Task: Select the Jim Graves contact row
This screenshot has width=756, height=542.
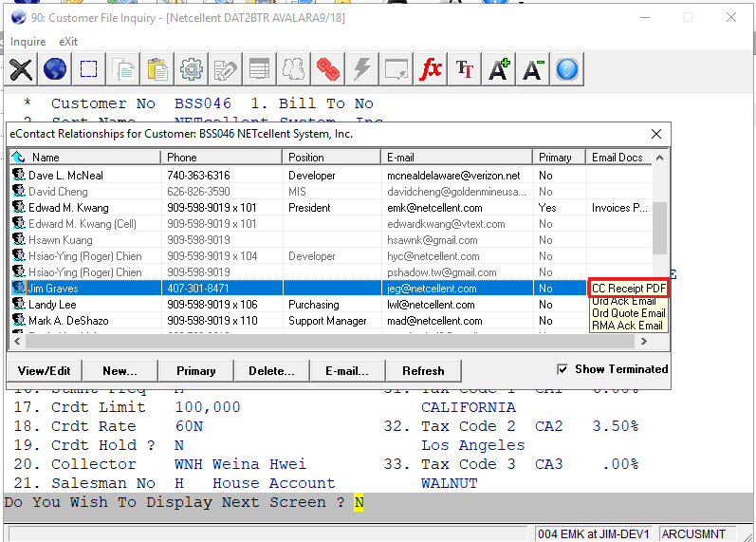Action: (x=299, y=289)
